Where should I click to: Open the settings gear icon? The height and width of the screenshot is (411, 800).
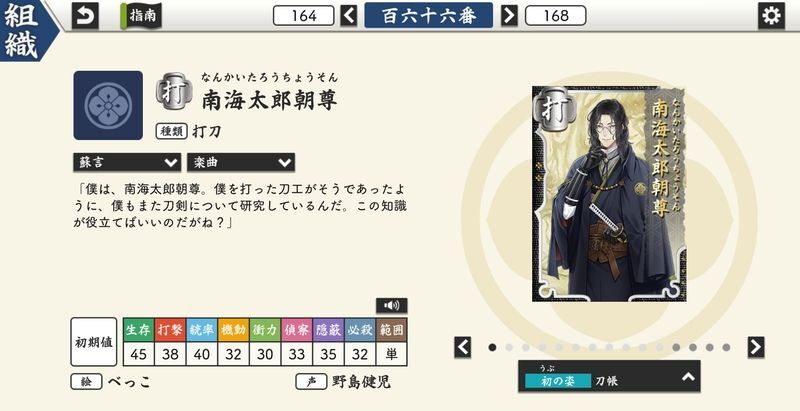tap(771, 16)
